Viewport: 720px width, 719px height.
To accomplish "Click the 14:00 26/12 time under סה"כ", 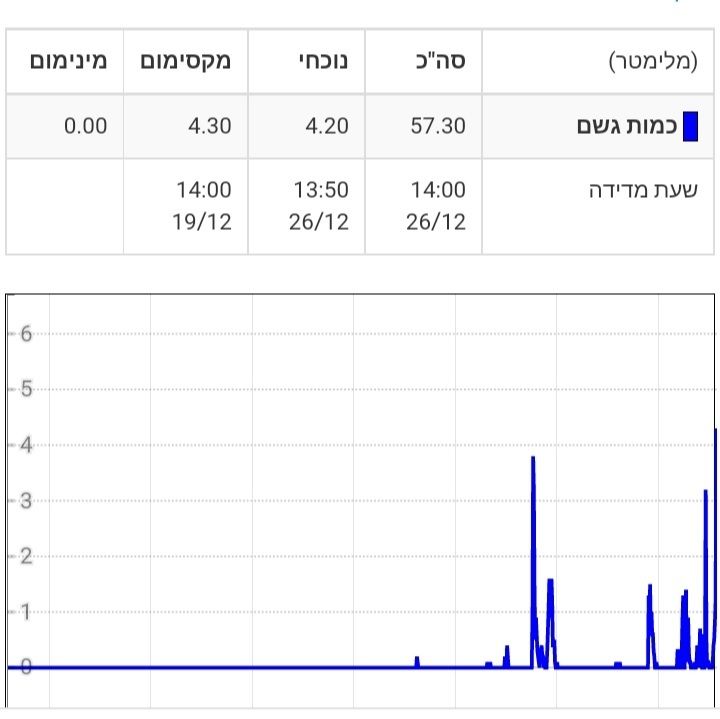I will pos(437,206).
